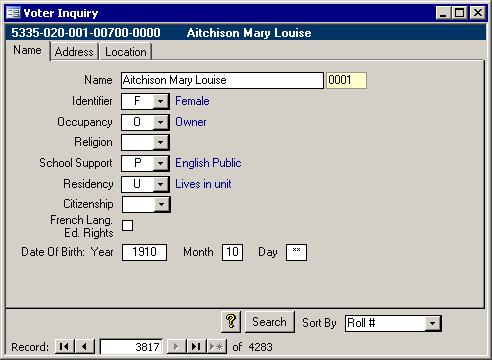Go to previous record arrow button

(85, 347)
